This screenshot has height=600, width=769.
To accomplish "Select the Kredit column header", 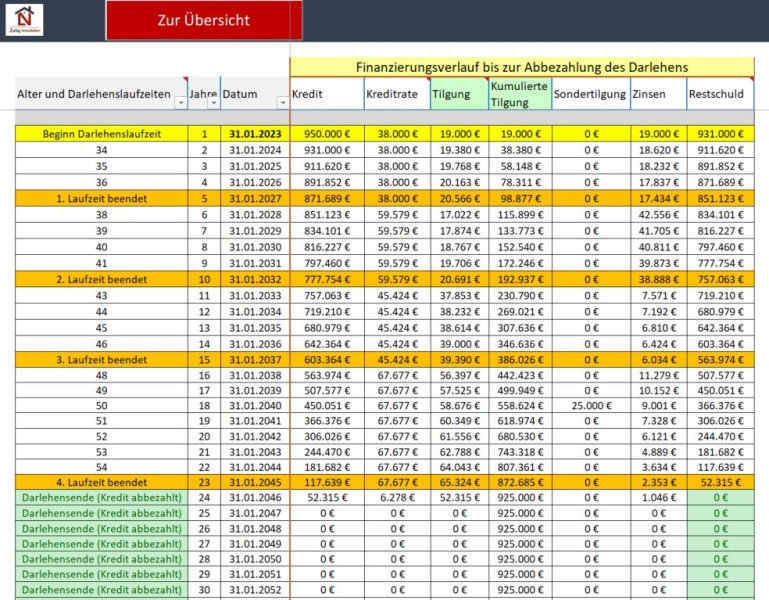I will [x=327, y=94].
